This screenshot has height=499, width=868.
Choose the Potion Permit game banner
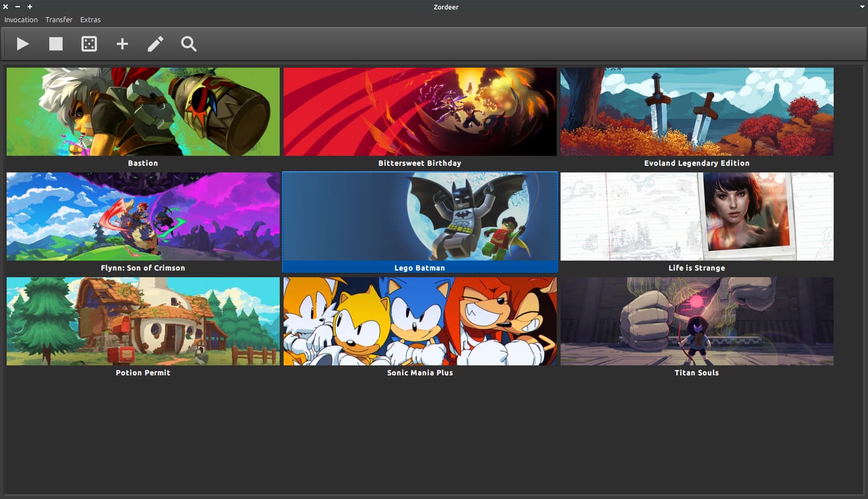point(143,321)
